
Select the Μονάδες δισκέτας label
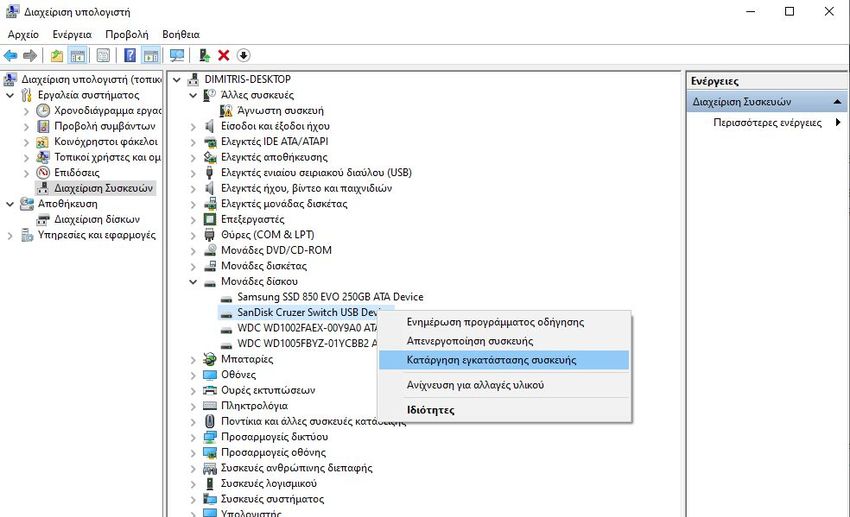[x=264, y=266]
